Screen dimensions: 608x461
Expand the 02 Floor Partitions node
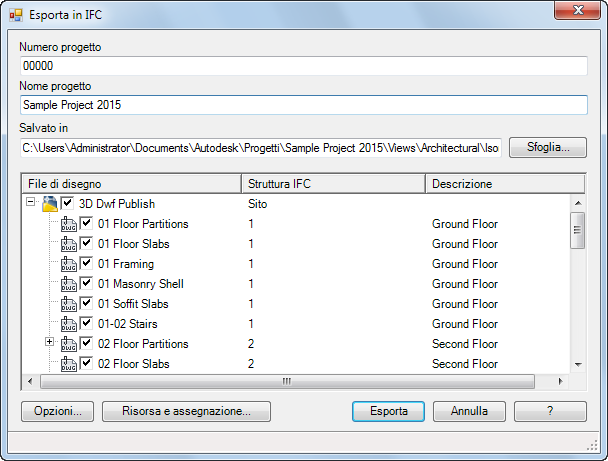49,342
